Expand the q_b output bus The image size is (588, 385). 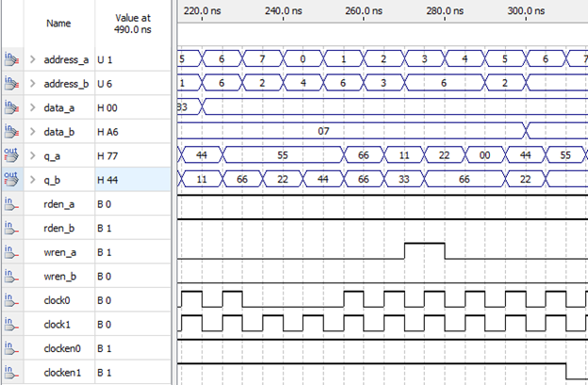tap(32, 180)
